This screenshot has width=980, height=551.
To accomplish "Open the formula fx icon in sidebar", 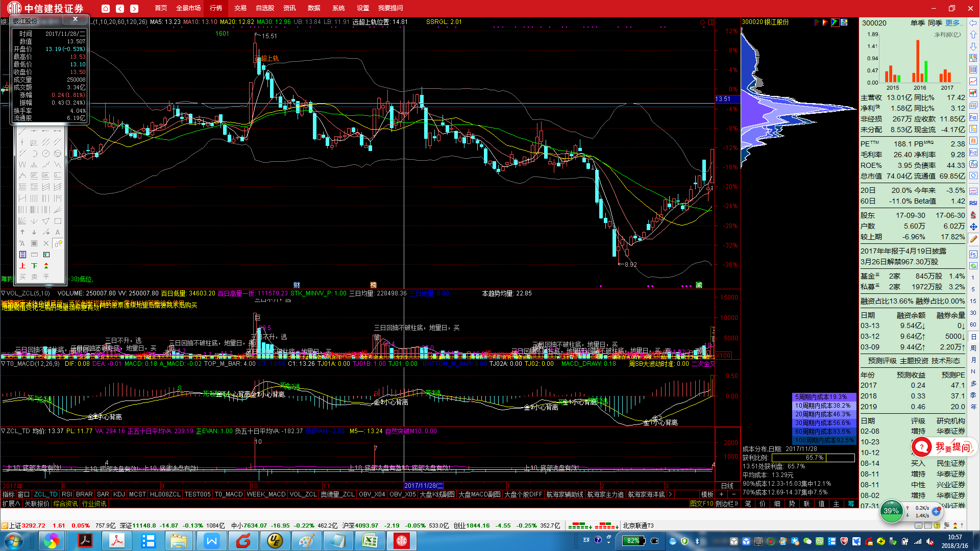I will 973,164.
